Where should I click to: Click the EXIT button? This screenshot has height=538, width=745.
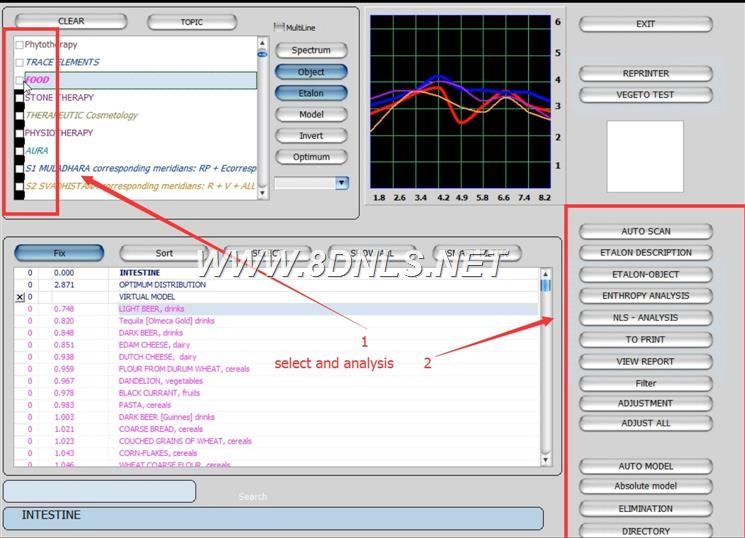point(645,24)
